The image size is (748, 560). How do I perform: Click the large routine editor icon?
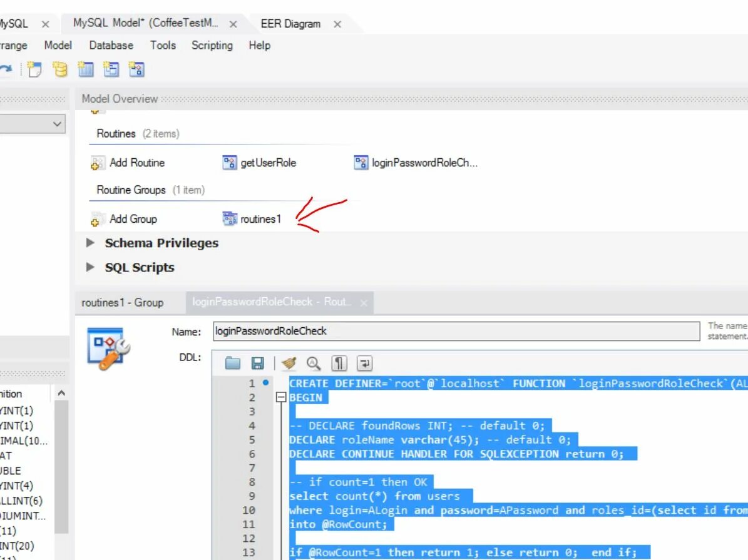tap(109, 349)
